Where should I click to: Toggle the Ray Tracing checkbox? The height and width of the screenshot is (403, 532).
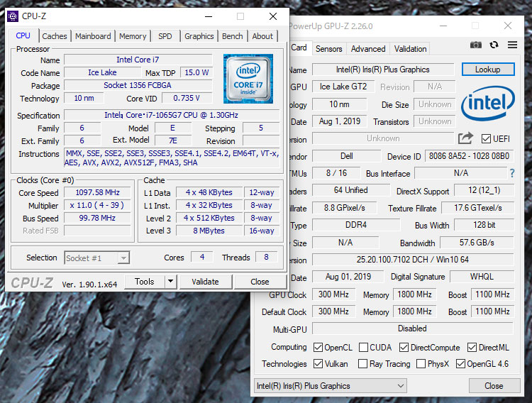[362, 363]
